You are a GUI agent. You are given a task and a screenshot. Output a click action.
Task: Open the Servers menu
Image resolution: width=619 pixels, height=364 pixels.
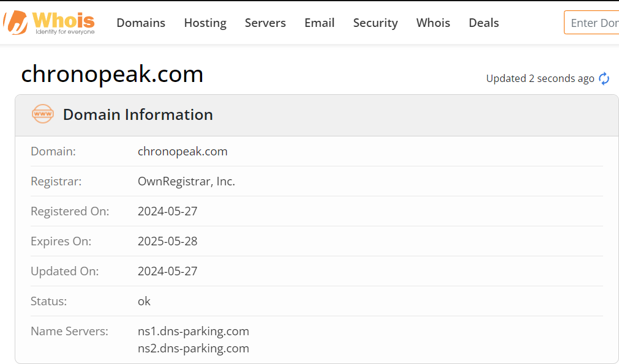tap(265, 23)
